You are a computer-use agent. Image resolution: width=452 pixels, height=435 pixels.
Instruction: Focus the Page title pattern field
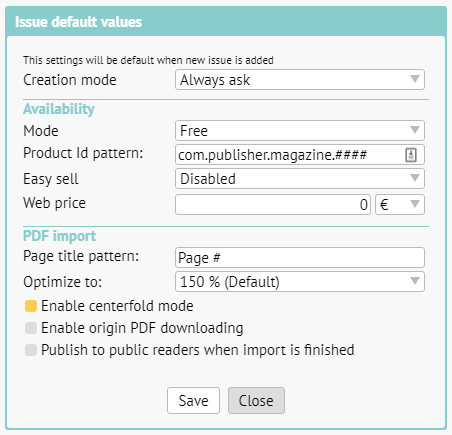(x=300, y=257)
